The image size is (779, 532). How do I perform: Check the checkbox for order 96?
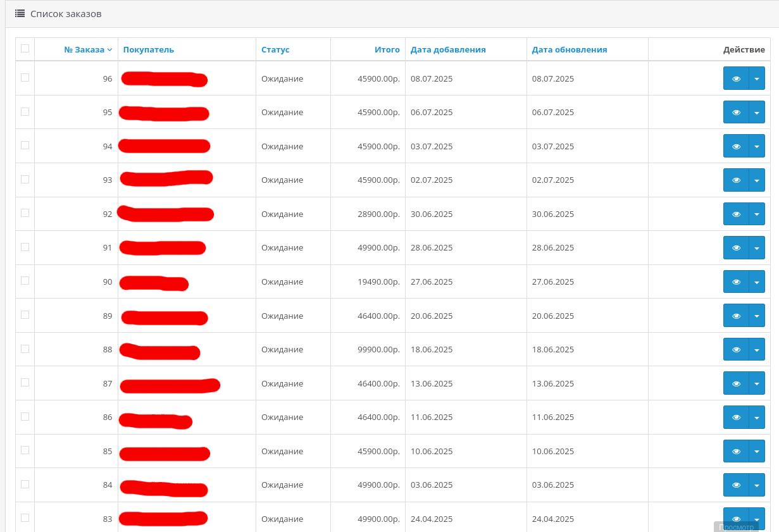[25, 77]
